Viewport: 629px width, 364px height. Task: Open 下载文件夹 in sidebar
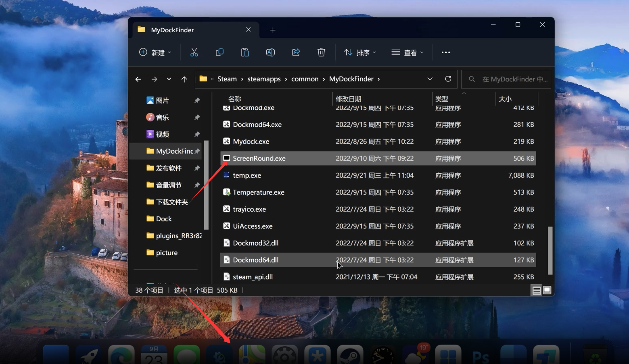pyautogui.click(x=172, y=202)
